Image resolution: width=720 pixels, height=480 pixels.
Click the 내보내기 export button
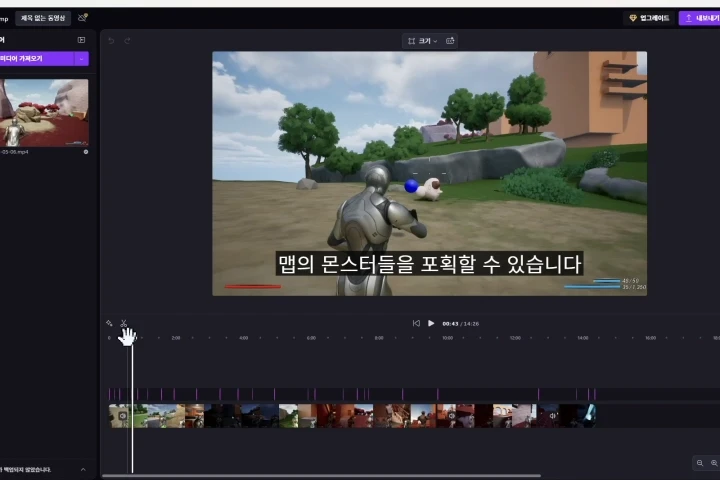pyautogui.click(x=700, y=18)
